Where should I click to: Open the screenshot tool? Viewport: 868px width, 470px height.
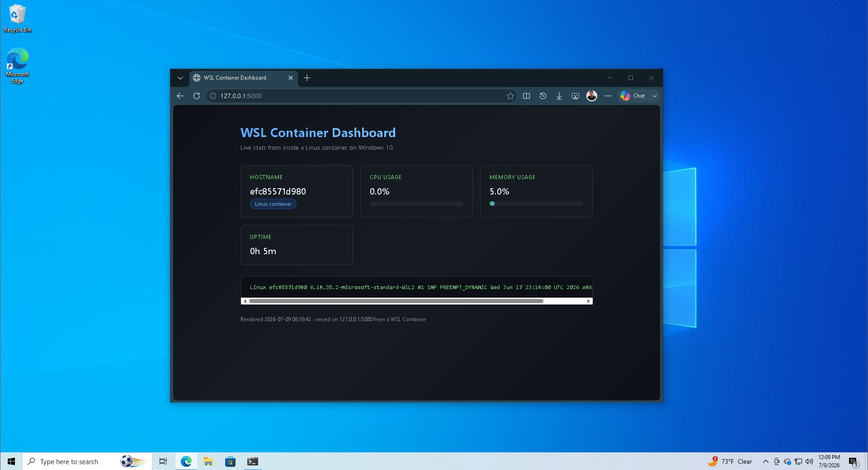(x=576, y=96)
